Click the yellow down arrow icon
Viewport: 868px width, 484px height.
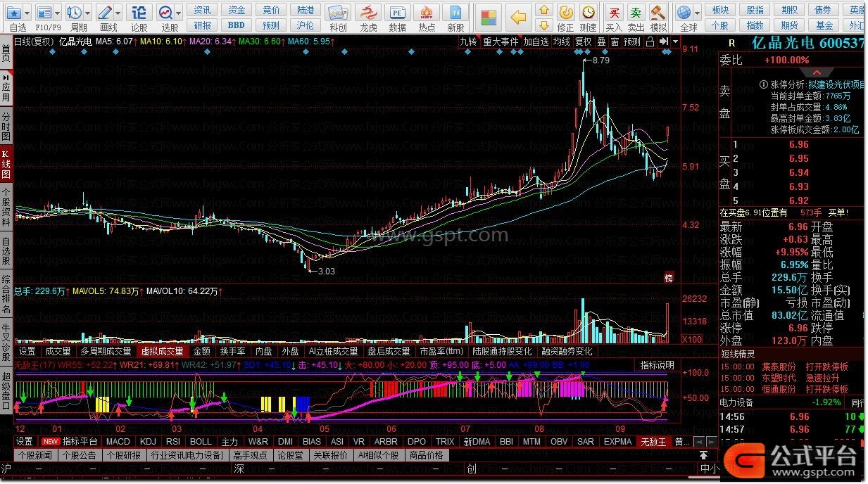pos(544,27)
